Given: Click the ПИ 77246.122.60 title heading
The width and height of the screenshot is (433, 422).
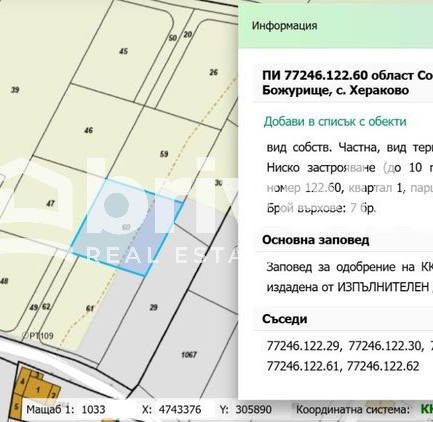Looking at the screenshot, I should point(348,83).
